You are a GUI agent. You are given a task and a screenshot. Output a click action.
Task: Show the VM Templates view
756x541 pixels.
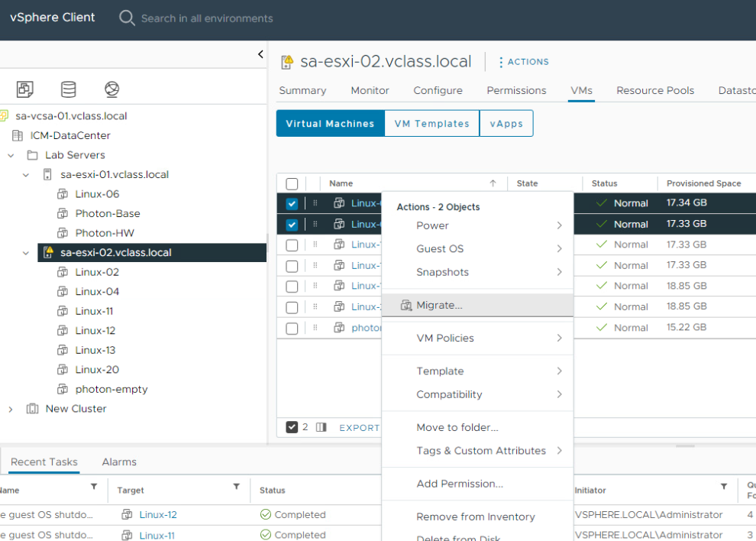pos(432,124)
